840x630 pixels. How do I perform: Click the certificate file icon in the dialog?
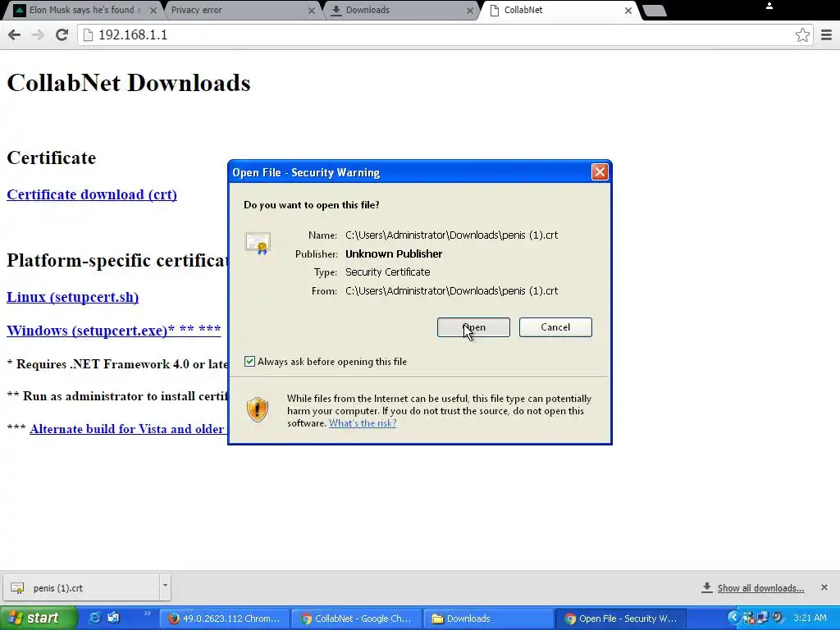[258, 243]
